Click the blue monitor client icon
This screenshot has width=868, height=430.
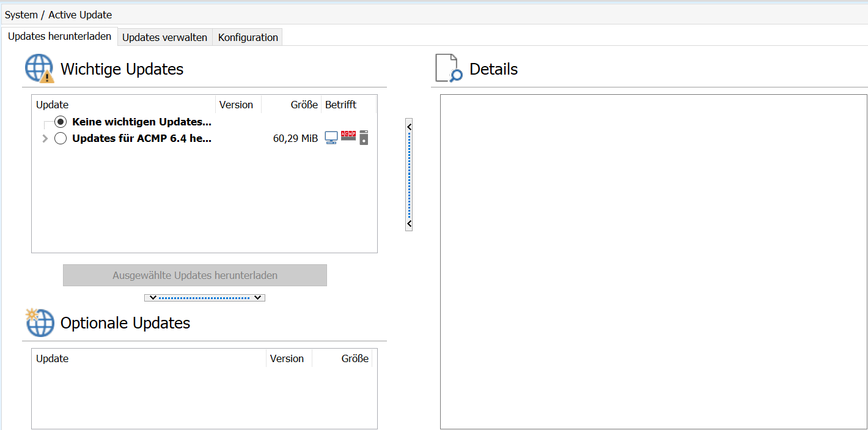tap(331, 138)
